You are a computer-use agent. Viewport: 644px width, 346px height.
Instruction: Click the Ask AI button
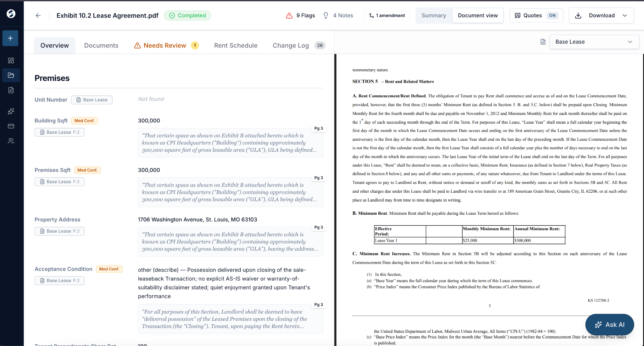[609, 325]
